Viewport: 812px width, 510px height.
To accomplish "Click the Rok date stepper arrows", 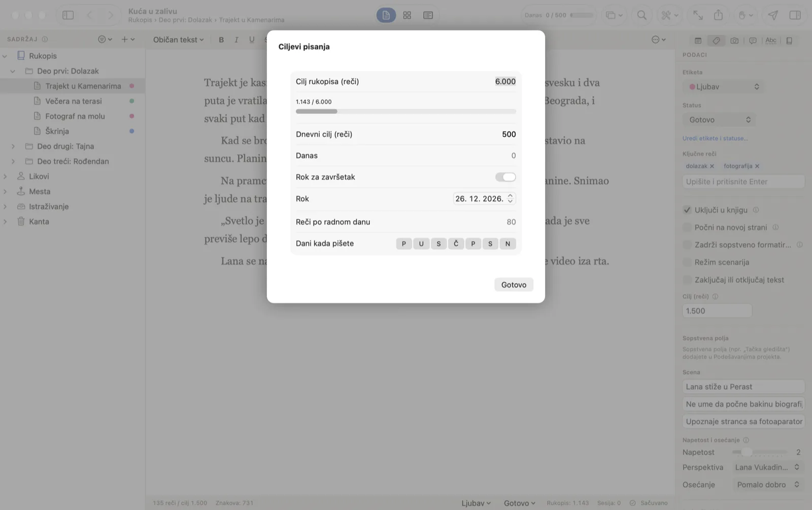I will tap(510, 198).
